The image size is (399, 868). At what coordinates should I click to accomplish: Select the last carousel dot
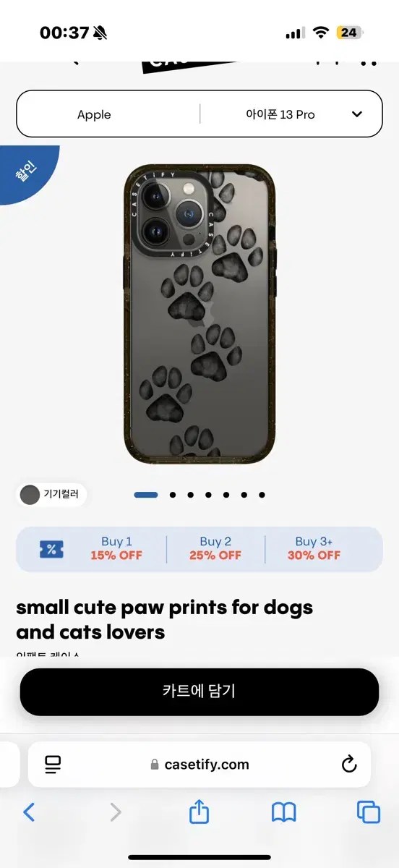(262, 495)
